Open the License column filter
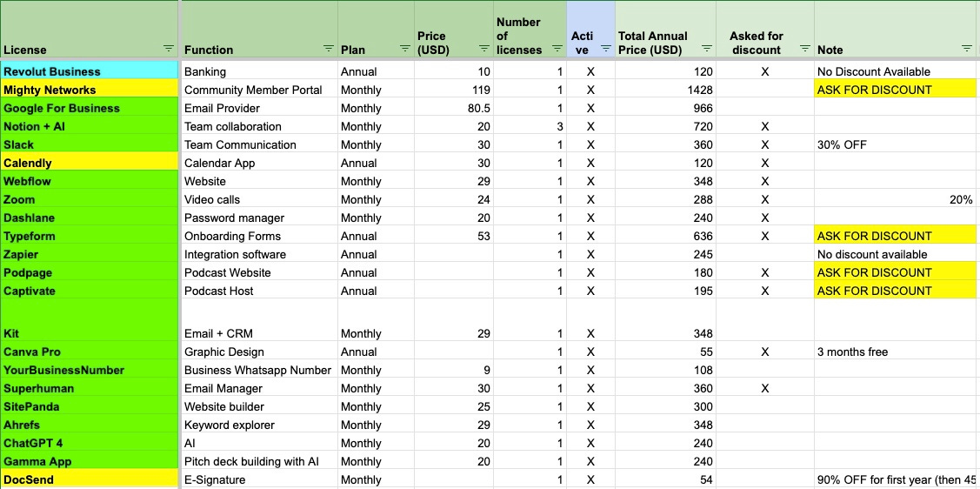 168,49
